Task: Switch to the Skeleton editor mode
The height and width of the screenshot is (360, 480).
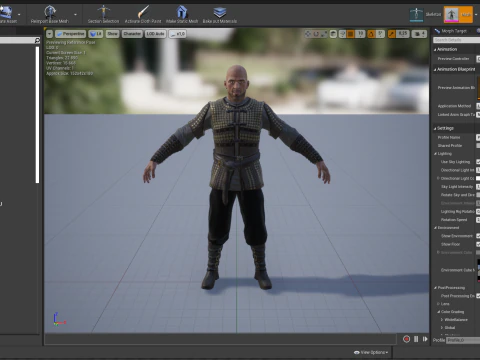Action: click(x=425, y=14)
